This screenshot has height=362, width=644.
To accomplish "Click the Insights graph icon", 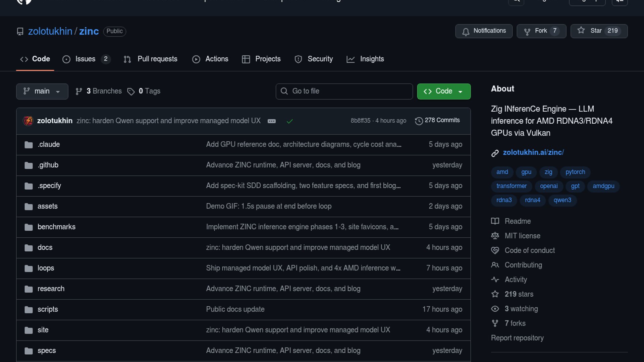I will (351, 59).
